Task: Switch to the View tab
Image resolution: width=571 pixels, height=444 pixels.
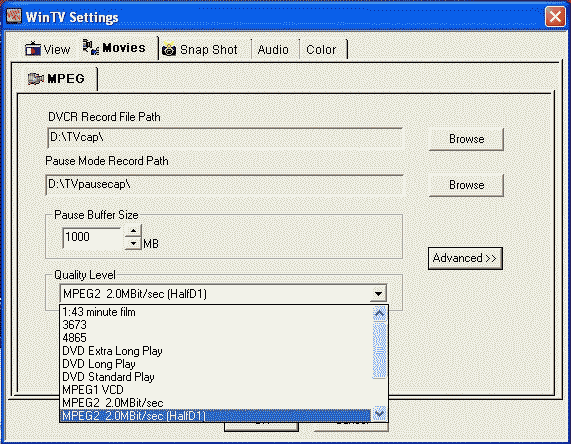Action: point(48,49)
